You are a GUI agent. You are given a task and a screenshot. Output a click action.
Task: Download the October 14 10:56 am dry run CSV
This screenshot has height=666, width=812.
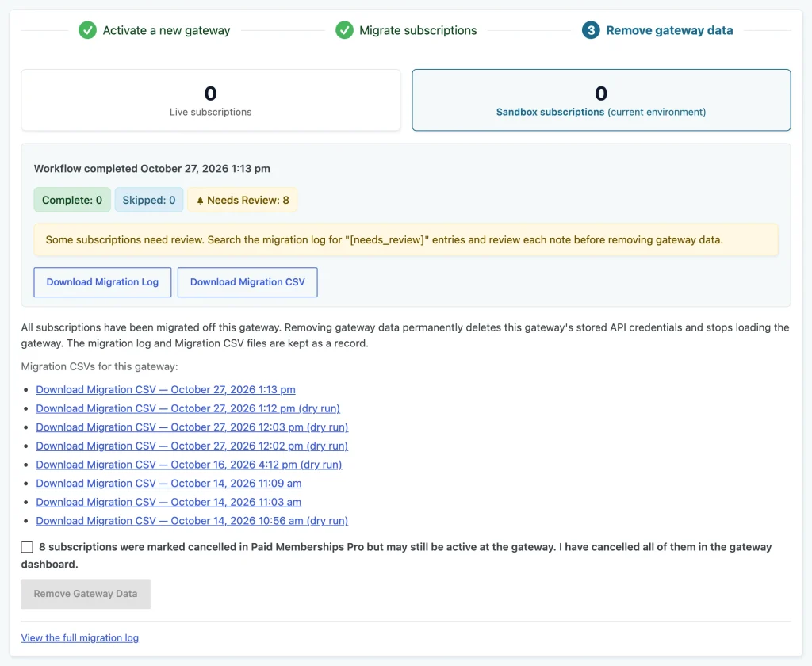point(192,520)
